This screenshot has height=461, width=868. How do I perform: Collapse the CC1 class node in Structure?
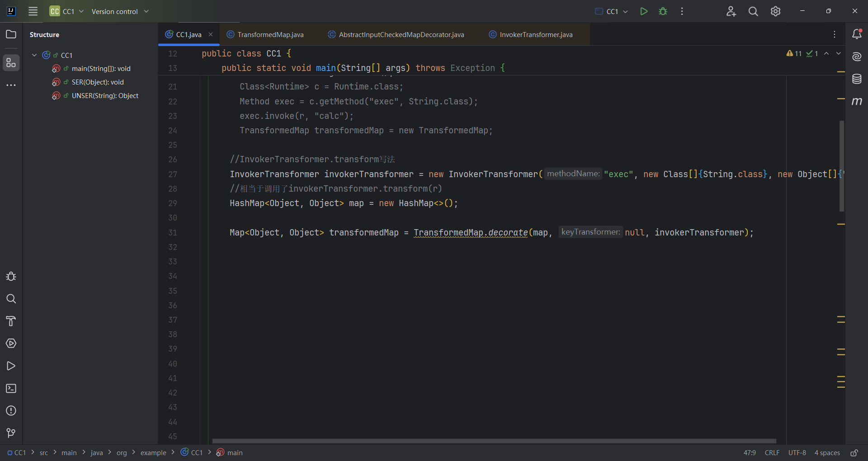[x=34, y=55]
